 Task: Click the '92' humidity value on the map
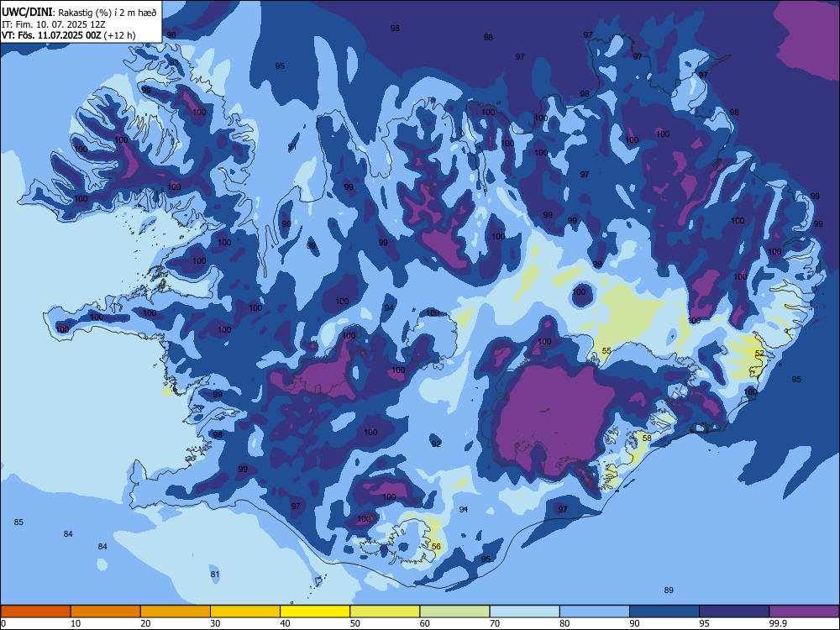coord(436,444)
